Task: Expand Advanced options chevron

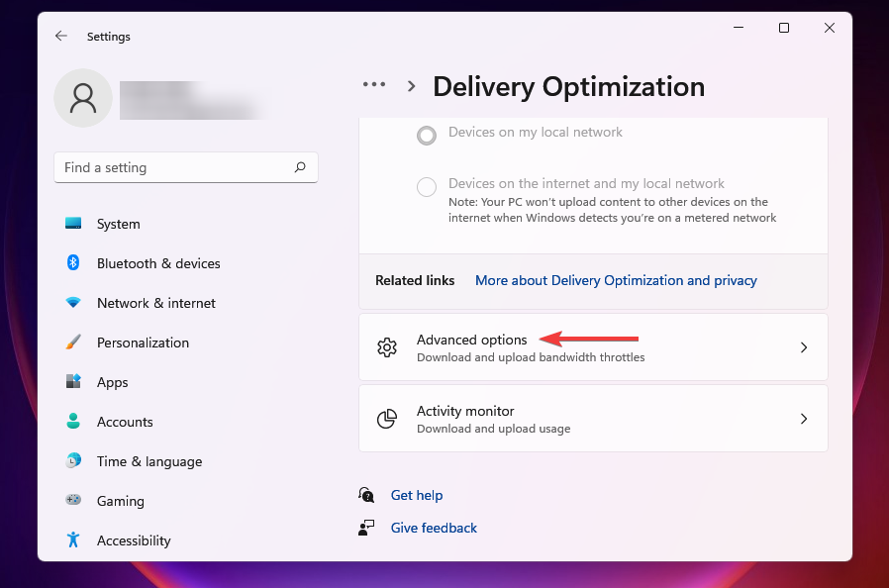Action: (x=804, y=347)
